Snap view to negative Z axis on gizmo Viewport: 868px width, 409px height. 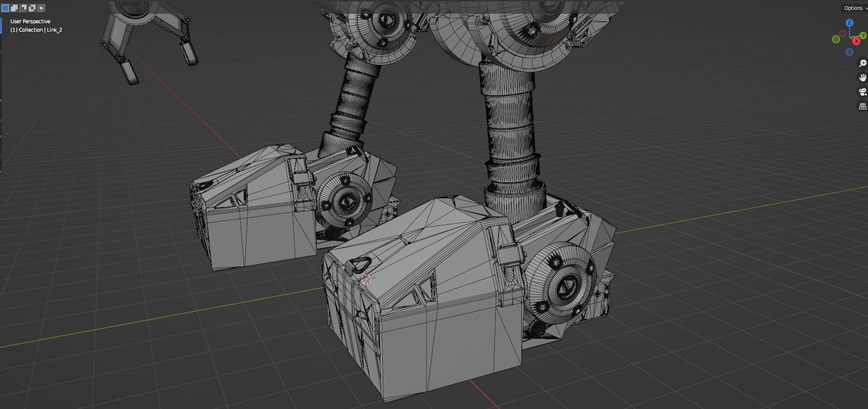[x=850, y=52]
